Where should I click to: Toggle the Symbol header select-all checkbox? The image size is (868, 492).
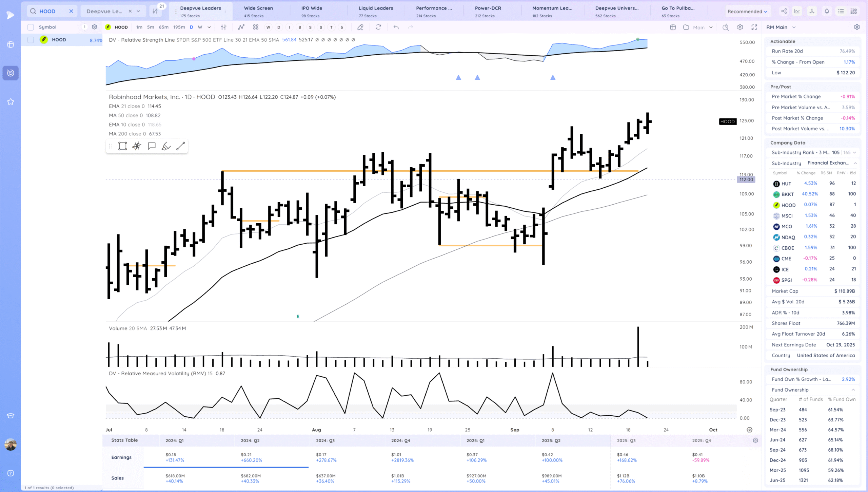(31, 27)
